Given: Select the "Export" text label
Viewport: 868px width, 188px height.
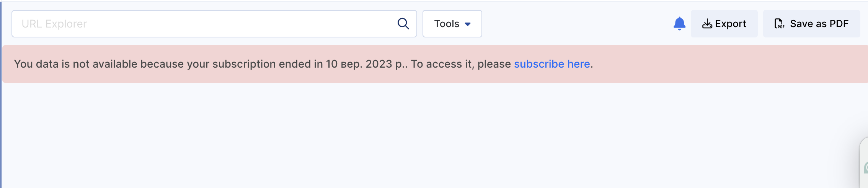Looking at the screenshot, I should tap(731, 24).
